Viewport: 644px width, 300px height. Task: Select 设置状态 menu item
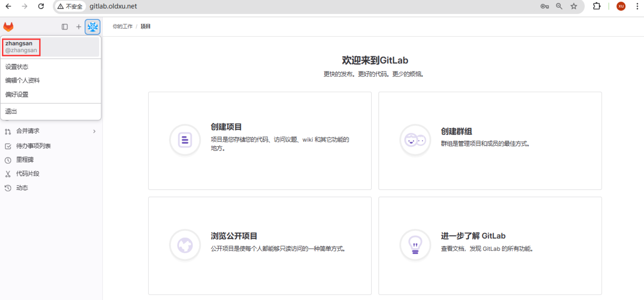click(17, 67)
